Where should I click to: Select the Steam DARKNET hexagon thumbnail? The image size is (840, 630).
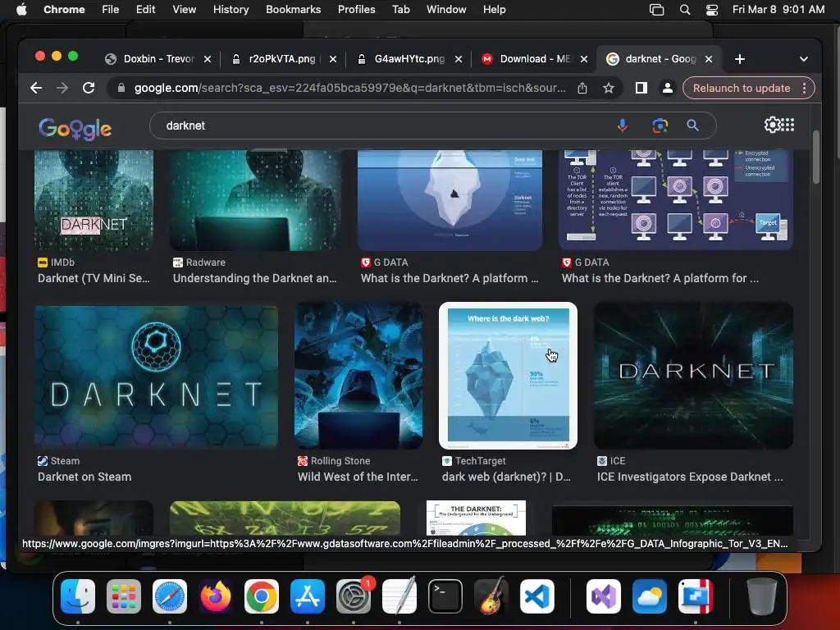click(x=157, y=376)
